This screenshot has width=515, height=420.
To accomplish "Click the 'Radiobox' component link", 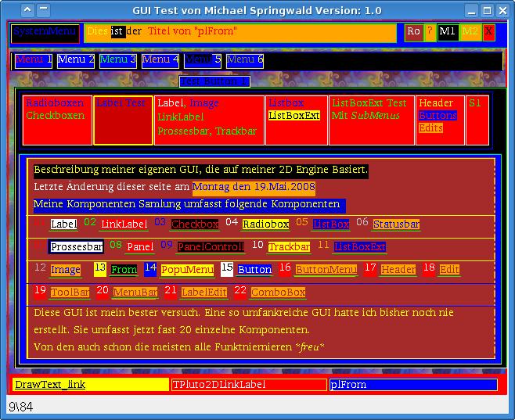I will (265, 224).
